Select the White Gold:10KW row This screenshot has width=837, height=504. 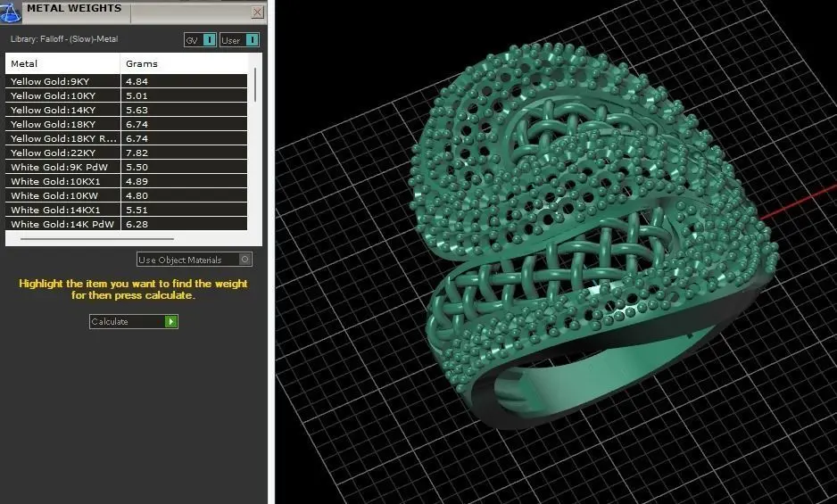pos(127,195)
